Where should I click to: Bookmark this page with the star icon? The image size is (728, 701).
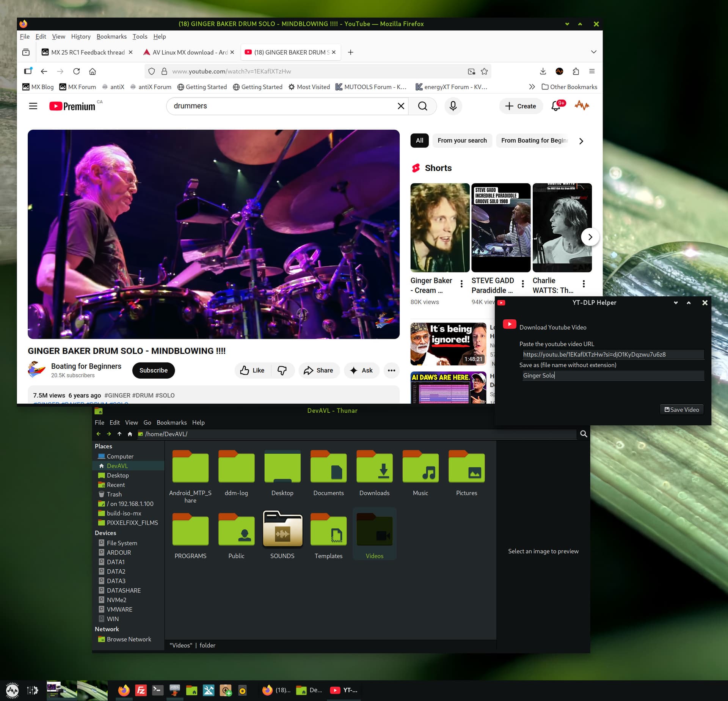[484, 71]
